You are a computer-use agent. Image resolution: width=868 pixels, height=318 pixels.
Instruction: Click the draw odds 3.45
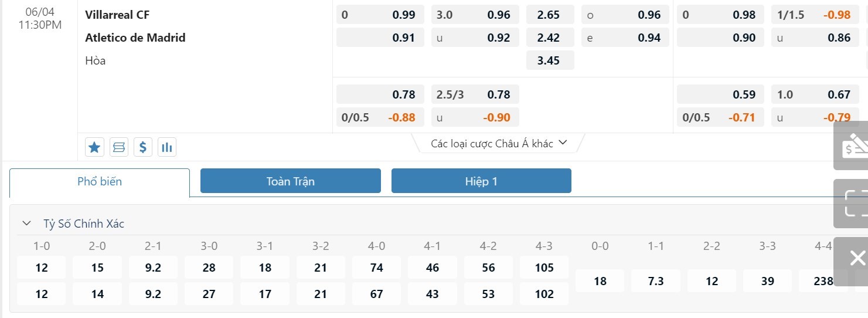[x=550, y=60]
